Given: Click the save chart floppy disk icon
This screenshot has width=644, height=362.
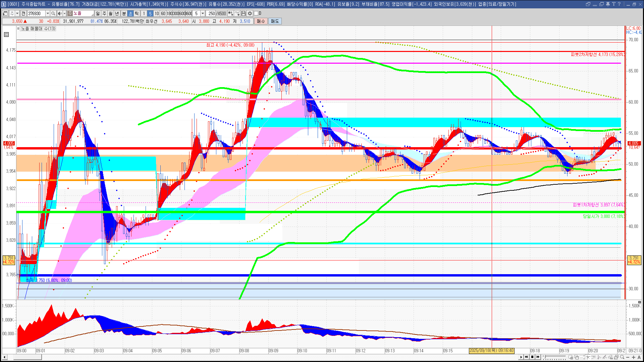Looking at the screenshot, I should point(244,13).
